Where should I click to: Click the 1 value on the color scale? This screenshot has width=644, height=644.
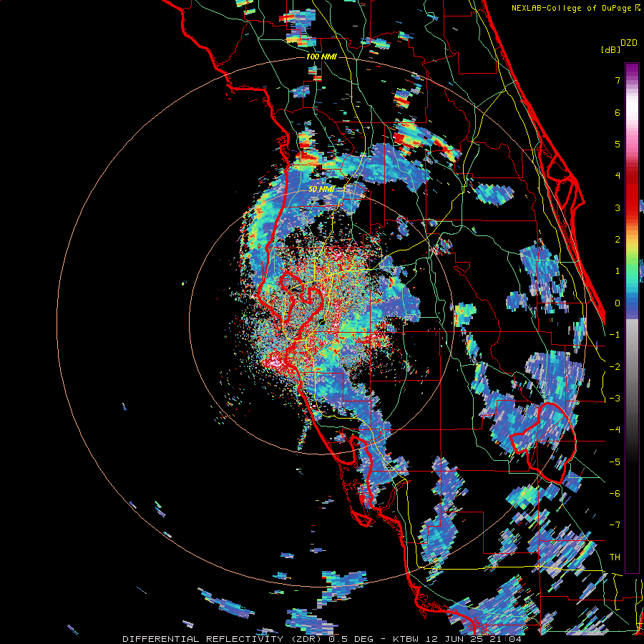pyautogui.click(x=618, y=271)
